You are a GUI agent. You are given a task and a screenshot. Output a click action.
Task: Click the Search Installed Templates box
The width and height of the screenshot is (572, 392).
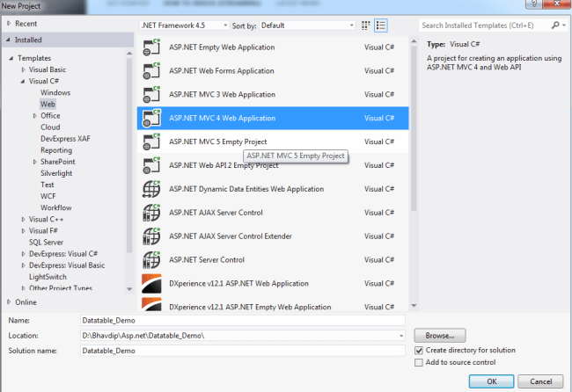coord(485,25)
